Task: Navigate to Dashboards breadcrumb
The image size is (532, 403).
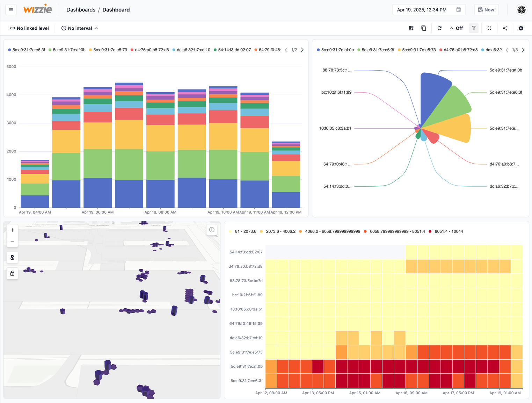Action: coord(81,10)
